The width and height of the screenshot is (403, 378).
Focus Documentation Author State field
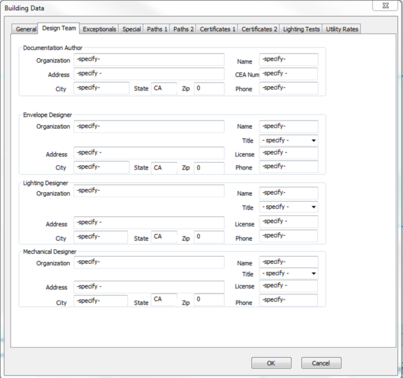164,88
